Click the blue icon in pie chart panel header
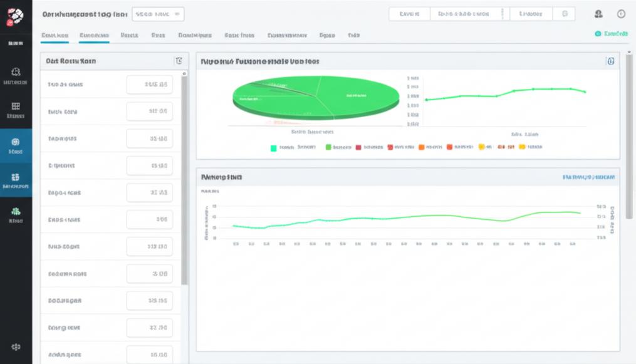Screen dimensions: 636x364 [x=610, y=61]
